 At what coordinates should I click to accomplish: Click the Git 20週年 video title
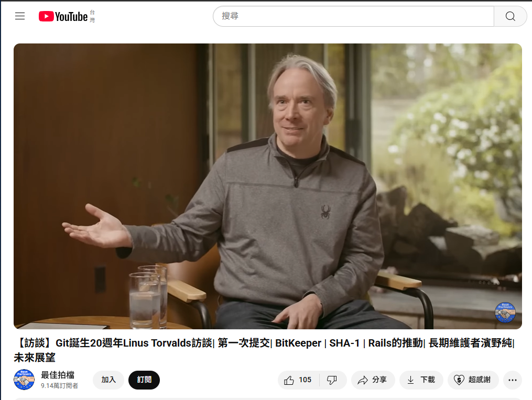pyautogui.click(x=265, y=350)
